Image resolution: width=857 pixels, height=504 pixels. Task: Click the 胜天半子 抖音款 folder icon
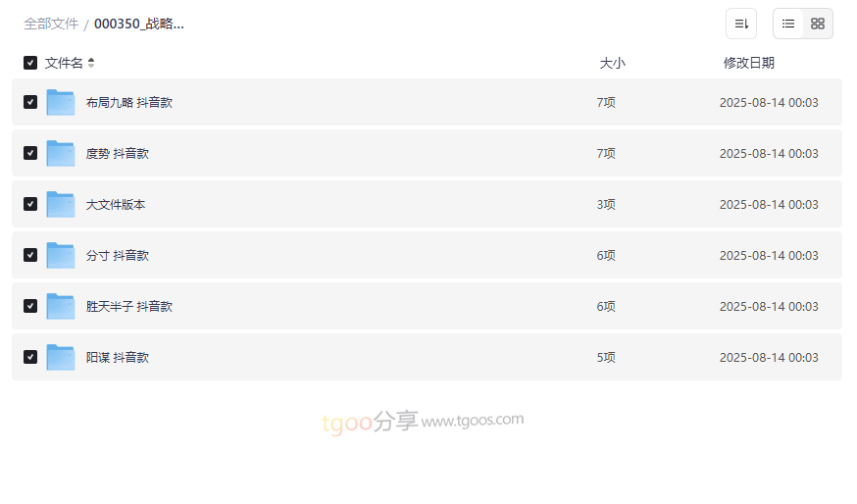pos(61,306)
